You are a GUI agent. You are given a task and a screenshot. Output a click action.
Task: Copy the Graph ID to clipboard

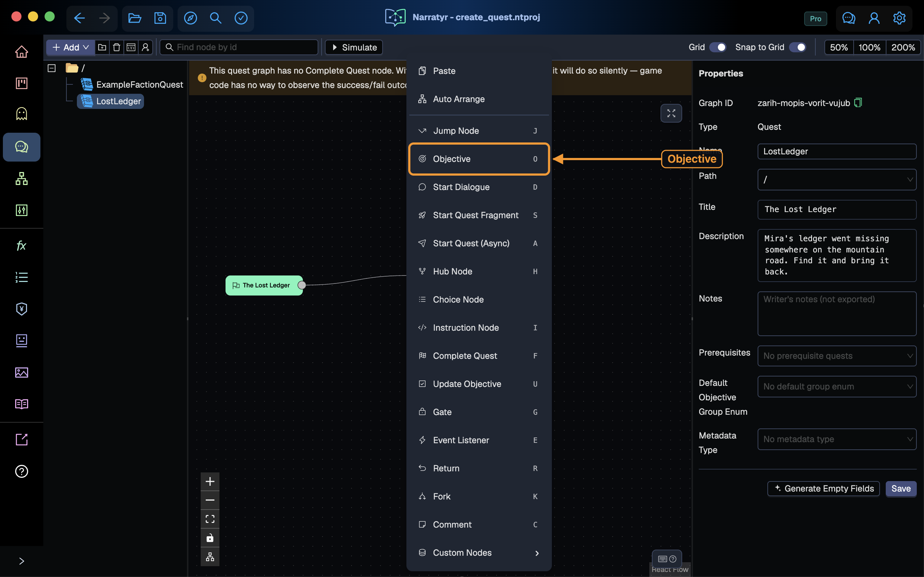(x=858, y=103)
